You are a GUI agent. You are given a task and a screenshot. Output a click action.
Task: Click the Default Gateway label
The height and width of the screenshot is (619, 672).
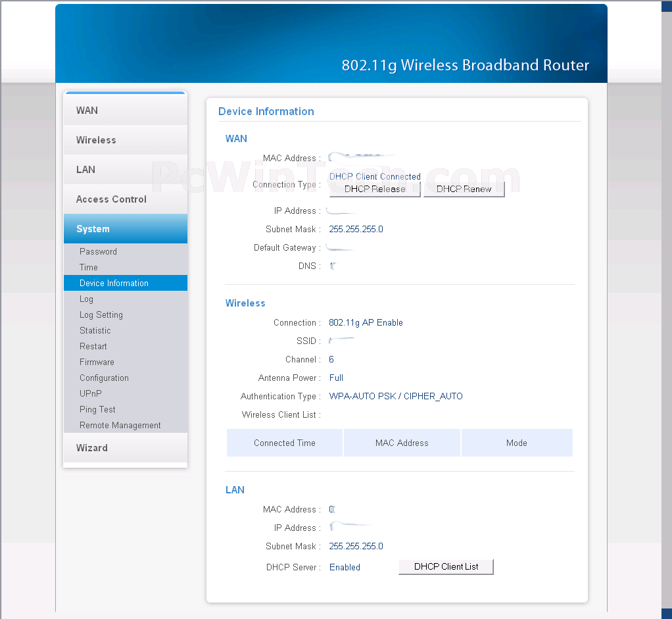(x=287, y=248)
